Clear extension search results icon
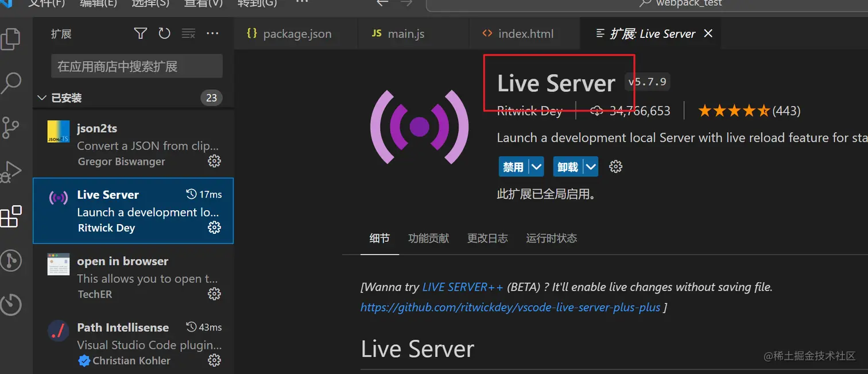The image size is (868, 374). coord(188,34)
